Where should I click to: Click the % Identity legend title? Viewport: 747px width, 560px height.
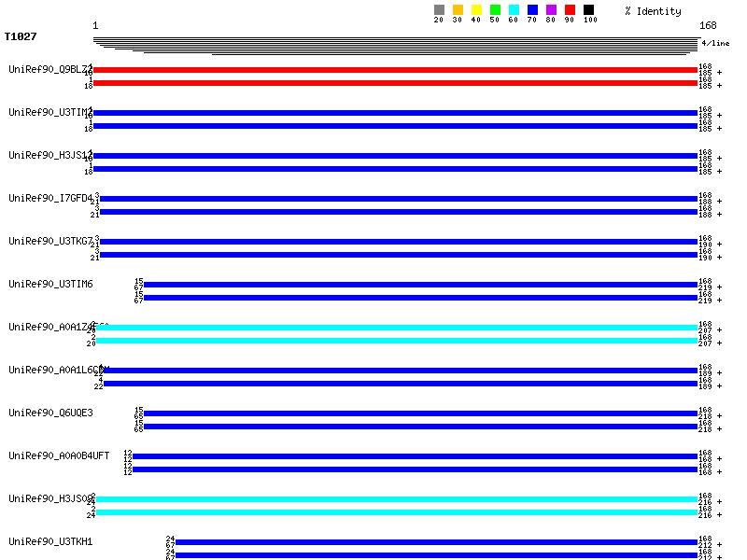(x=653, y=11)
